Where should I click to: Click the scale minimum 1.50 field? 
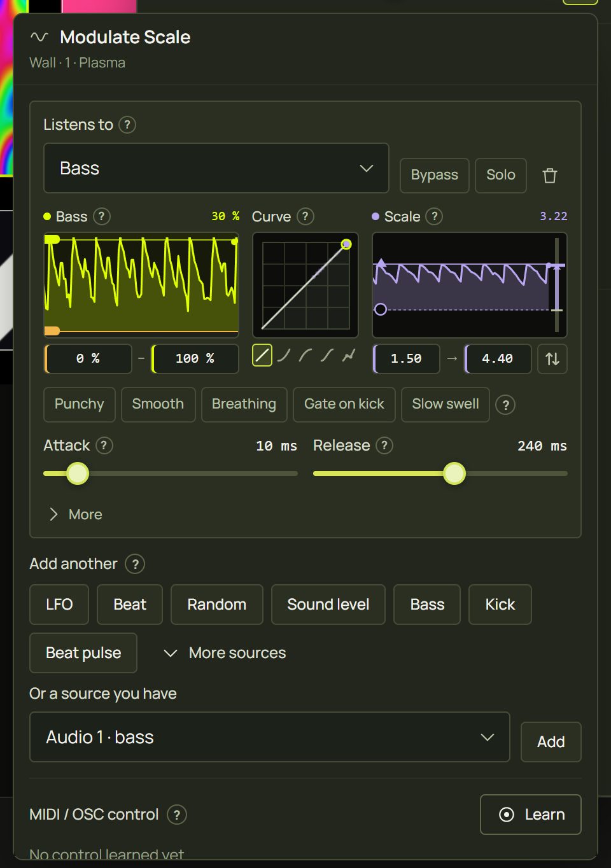click(406, 359)
